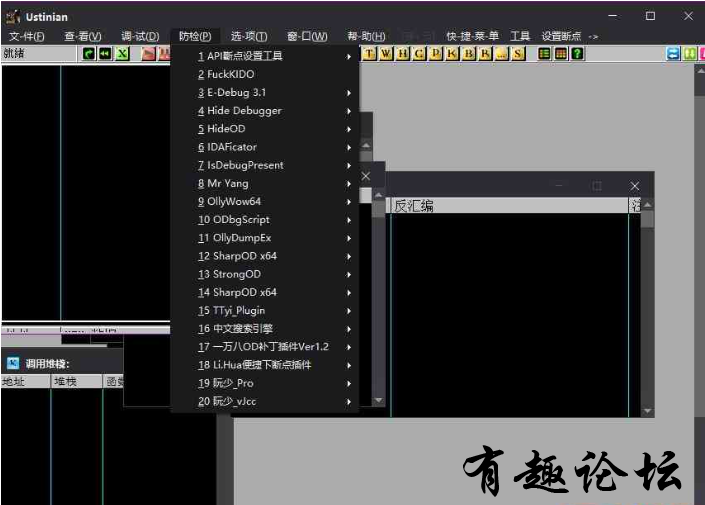Click scroll-down arrow of the 反汇编 window scrollbar
The height and width of the screenshot is (505, 705).
tap(647, 411)
